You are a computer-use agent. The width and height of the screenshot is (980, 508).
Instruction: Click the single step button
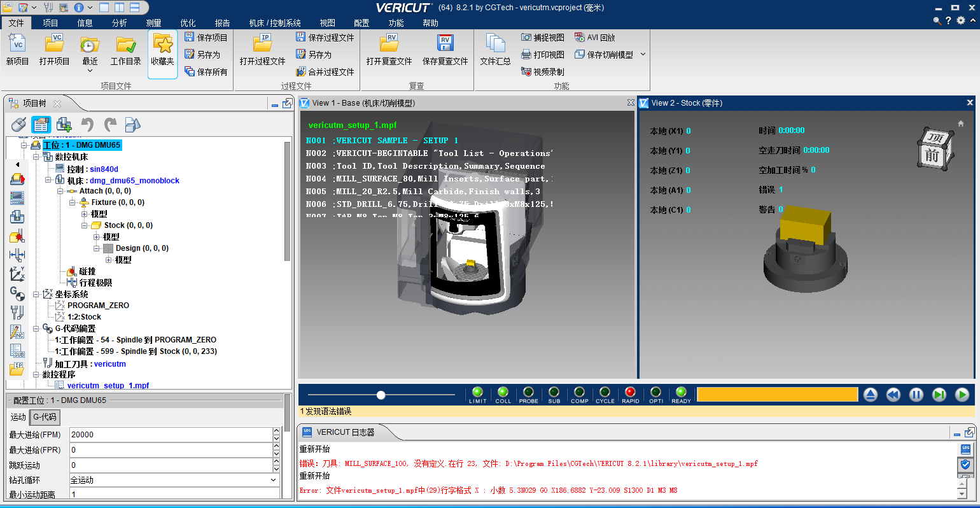(x=939, y=395)
